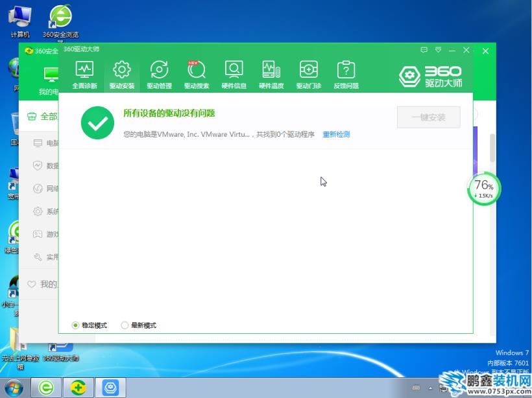Select 数据 shield item in 360安全卫士 sidebar
The width and height of the screenshot is (532, 398).
point(46,166)
